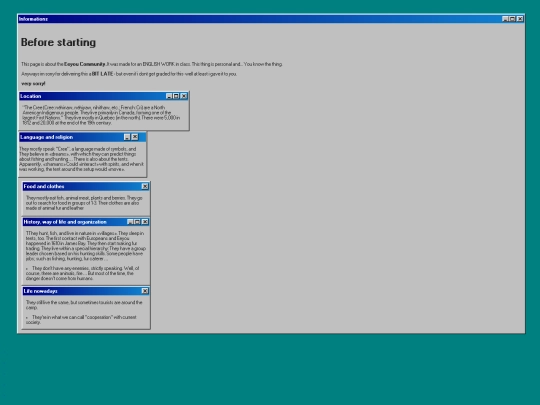Maximize the History, way of life window
This screenshot has width=540, height=405.
[x=137, y=222]
